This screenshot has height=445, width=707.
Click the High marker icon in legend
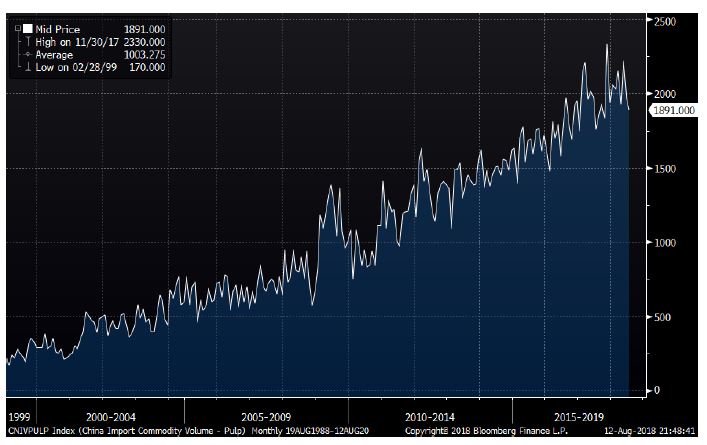coord(27,43)
